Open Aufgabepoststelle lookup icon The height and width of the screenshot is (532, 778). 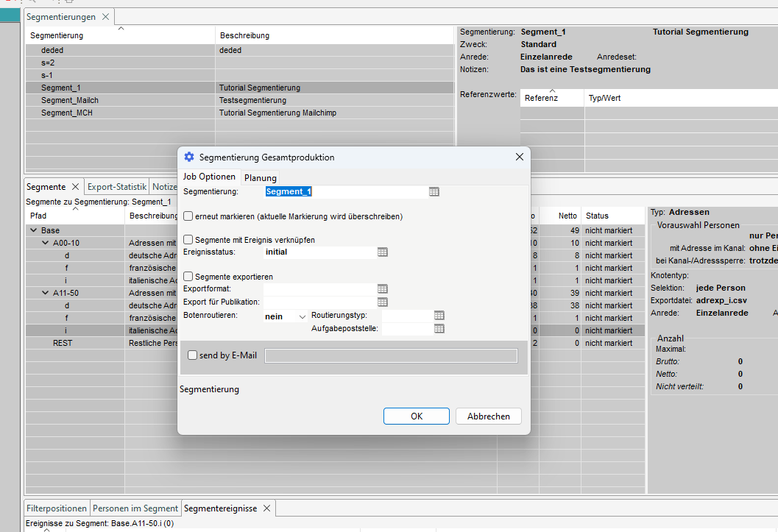[439, 328]
